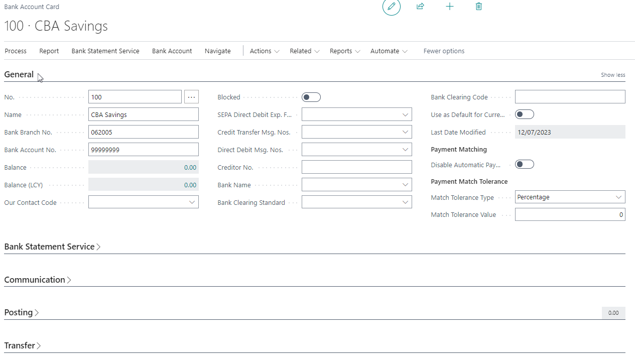Screen dimensions: 635x364
Task: Click Fewer options
Action: (x=444, y=51)
